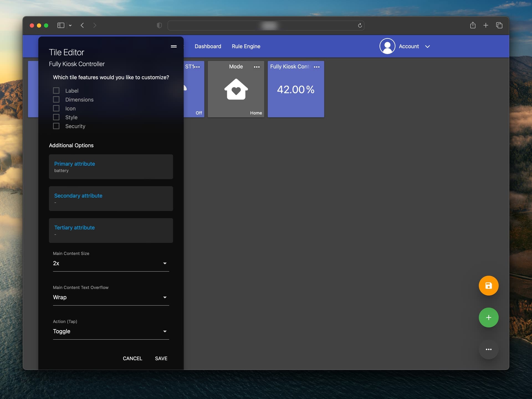This screenshot has width=532, height=399.
Task: Tick the Security checkbox
Action: 56,126
